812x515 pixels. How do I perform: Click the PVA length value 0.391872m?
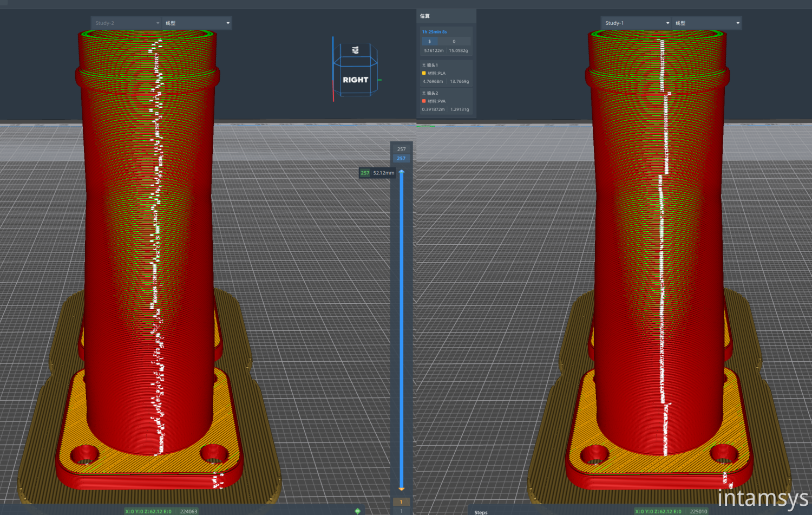coord(434,109)
